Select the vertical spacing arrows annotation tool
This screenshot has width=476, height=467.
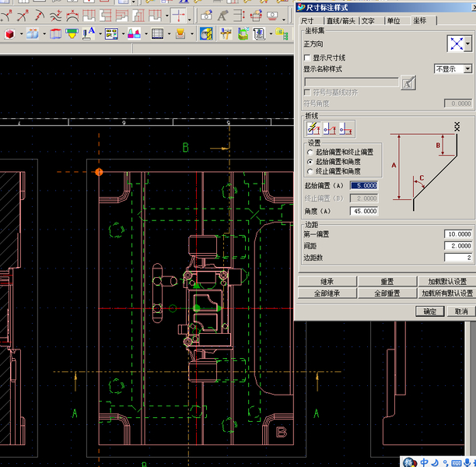click(240, 16)
